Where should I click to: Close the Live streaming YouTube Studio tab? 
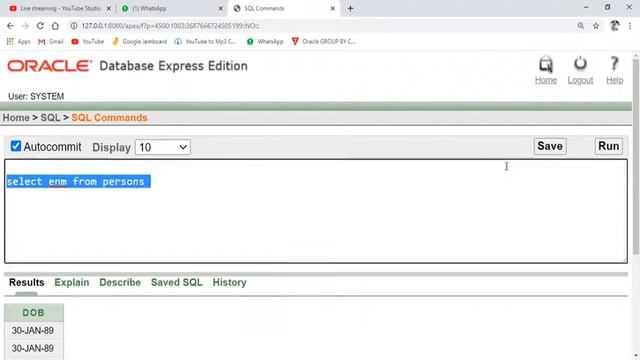pyautogui.click(x=109, y=8)
